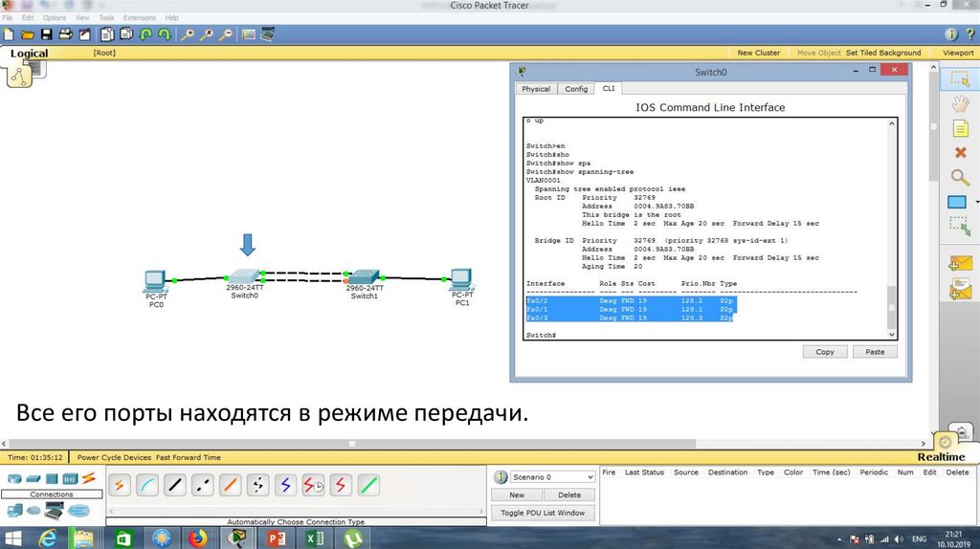
Task: Pick automatic connection lightning cable
Action: (x=120, y=485)
